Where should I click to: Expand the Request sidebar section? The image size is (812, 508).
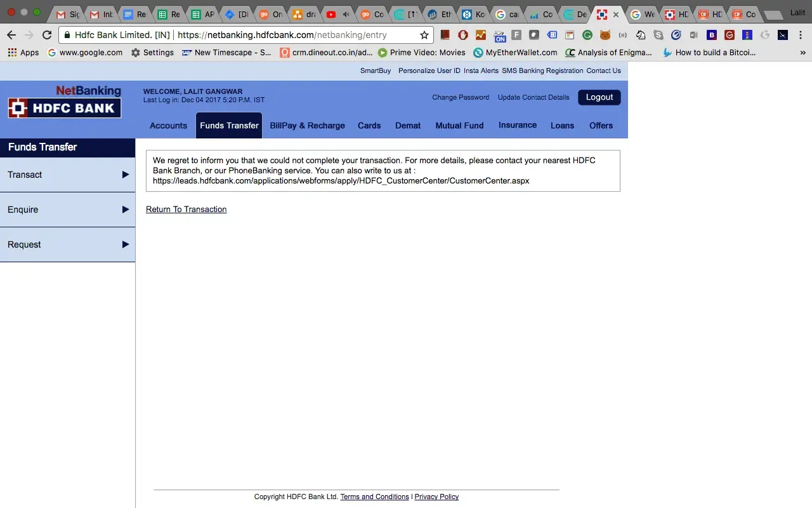coord(67,244)
